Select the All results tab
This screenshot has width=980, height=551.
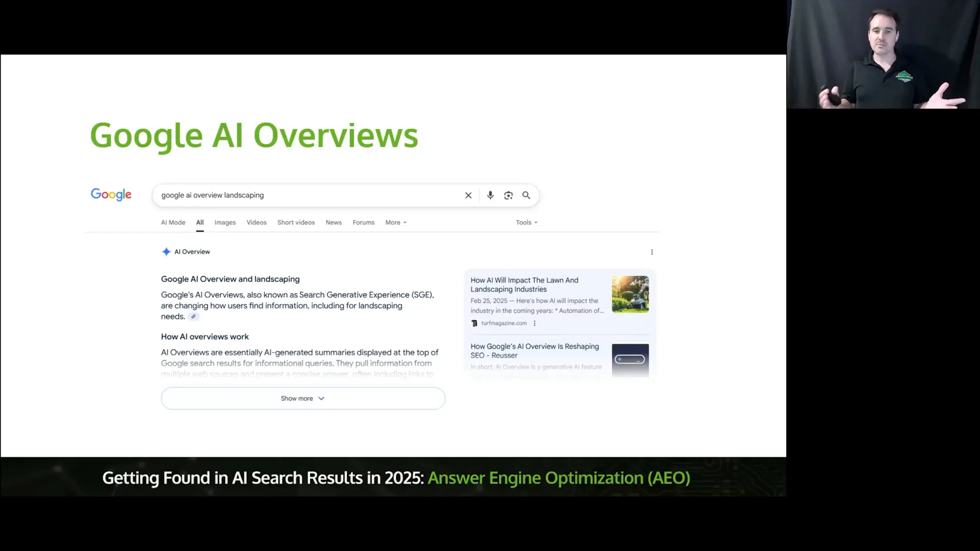[200, 222]
